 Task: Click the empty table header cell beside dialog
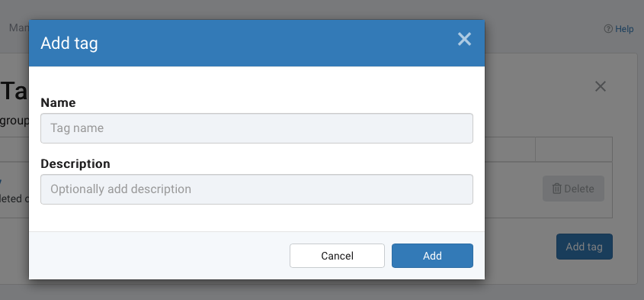pyautogui.click(x=573, y=150)
